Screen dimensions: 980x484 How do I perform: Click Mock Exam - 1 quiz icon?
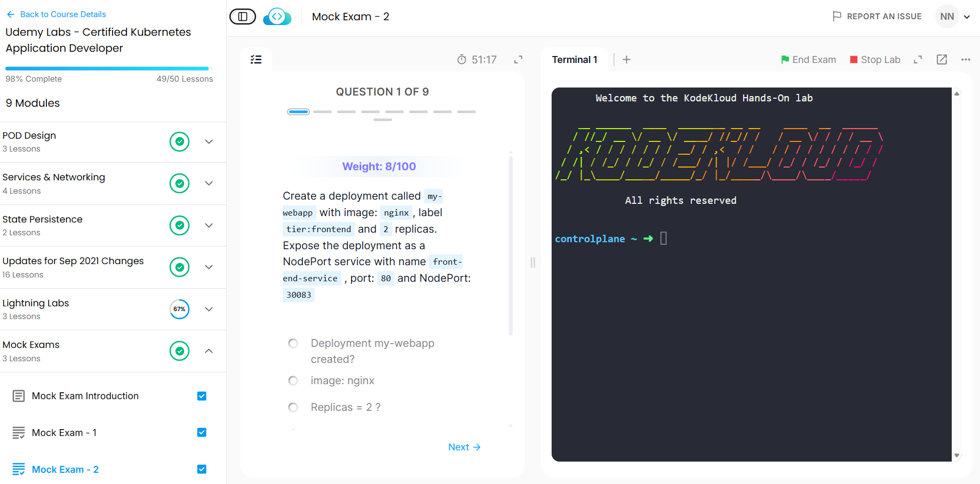tap(19, 433)
